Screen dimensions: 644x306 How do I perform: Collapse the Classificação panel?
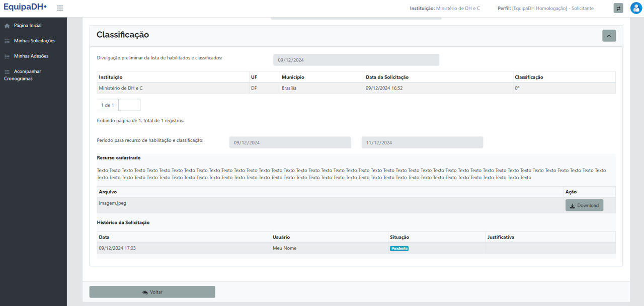pyautogui.click(x=609, y=36)
